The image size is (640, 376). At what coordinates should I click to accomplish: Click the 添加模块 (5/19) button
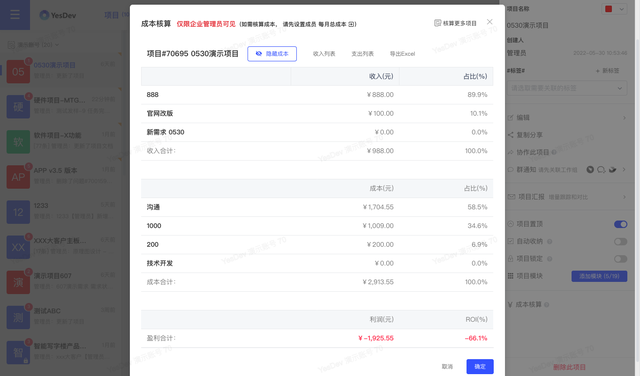point(599,276)
